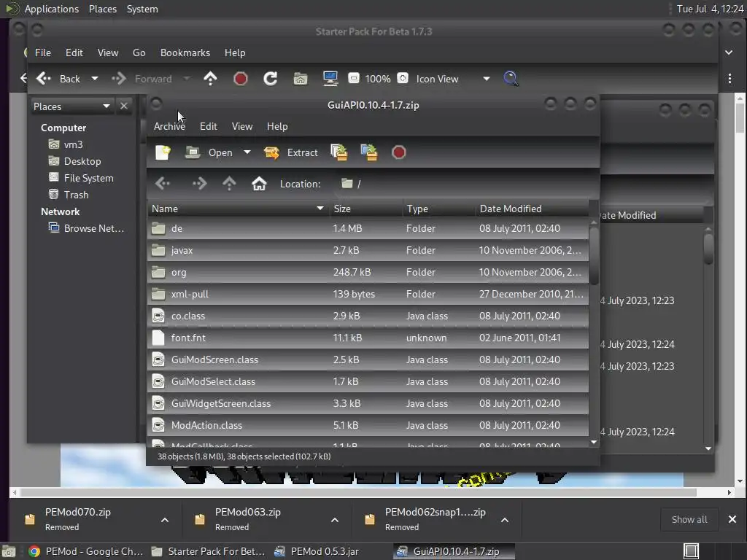Open the Places side pane dropdown
The image size is (747, 560).
click(71, 106)
